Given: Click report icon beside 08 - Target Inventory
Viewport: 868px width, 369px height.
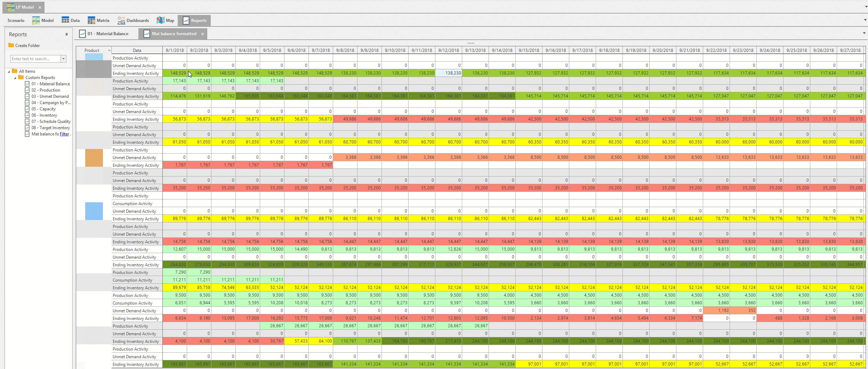Looking at the screenshot, I should coord(27,127).
